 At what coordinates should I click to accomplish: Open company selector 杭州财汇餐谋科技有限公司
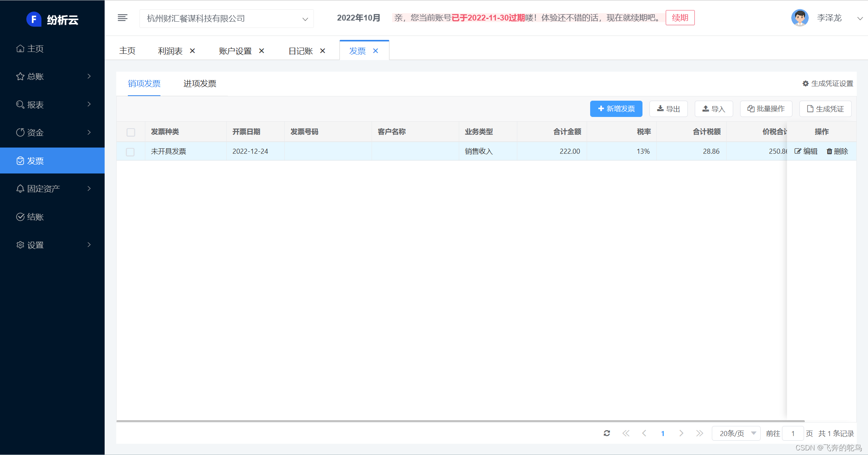pyautogui.click(x=227, y=19)
